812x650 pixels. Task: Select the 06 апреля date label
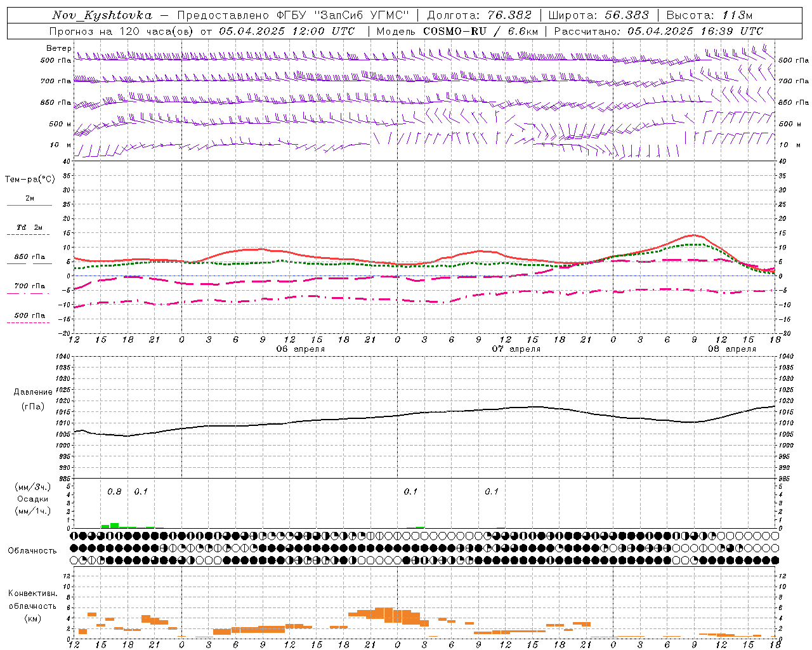[300, 349]
